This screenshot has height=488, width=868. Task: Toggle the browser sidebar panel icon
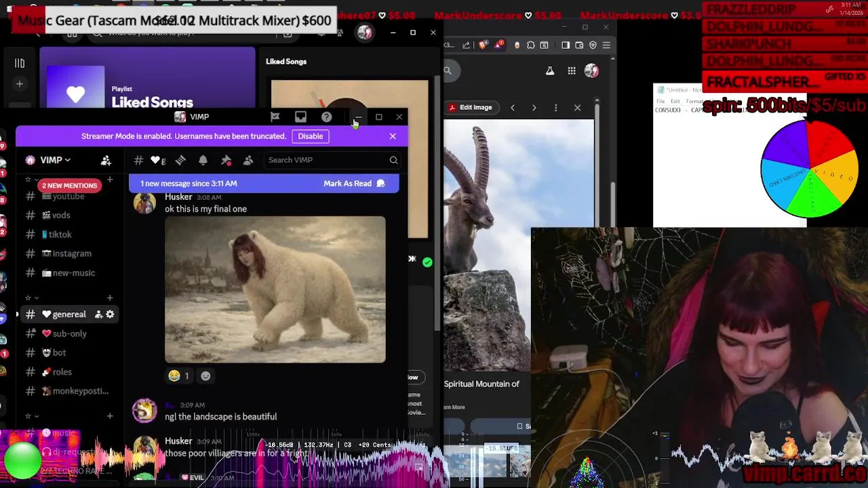pos(566,45)
